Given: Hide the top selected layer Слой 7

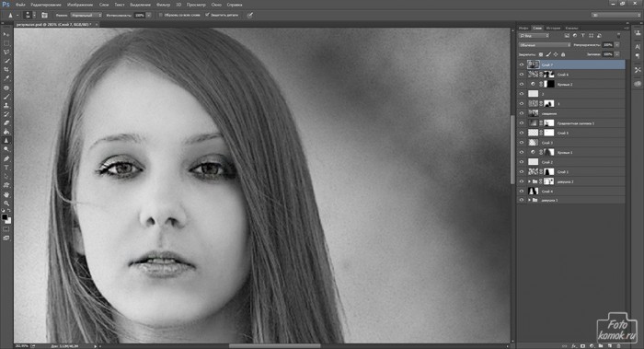Looking at the screenshot, I should (x=522, y=64).
